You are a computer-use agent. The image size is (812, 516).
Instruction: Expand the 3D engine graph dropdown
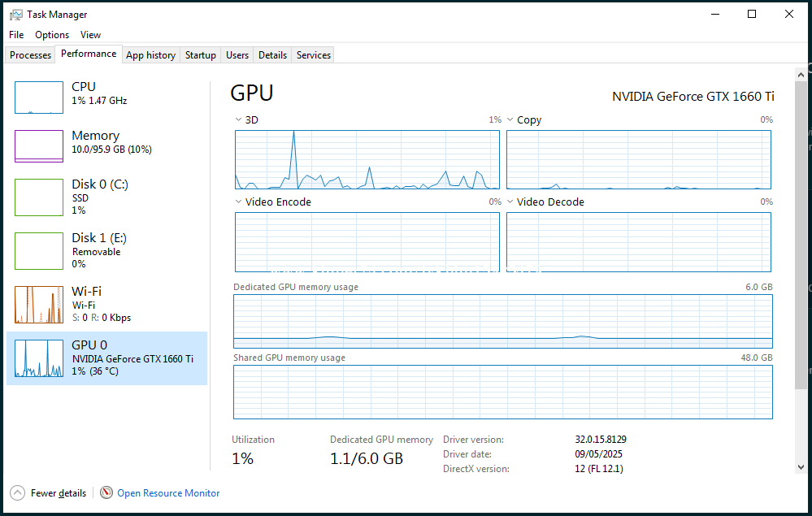[x=239, y=120]
